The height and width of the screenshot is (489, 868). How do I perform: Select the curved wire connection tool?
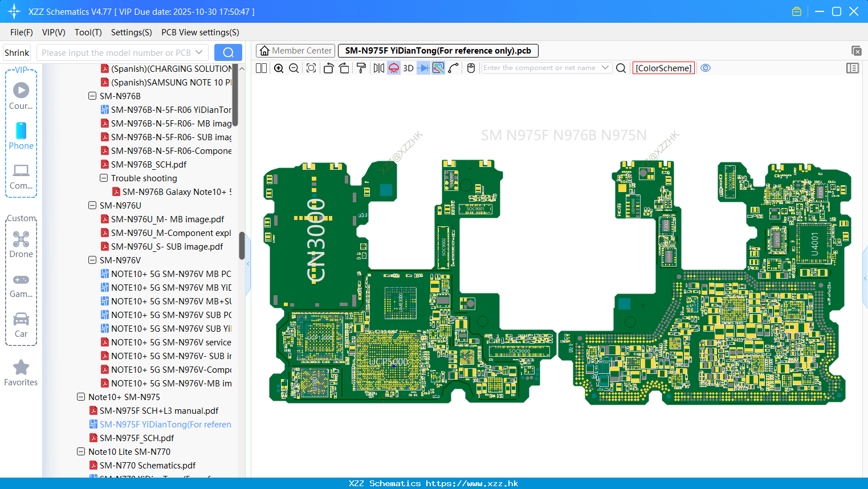(x=453, y=68)
